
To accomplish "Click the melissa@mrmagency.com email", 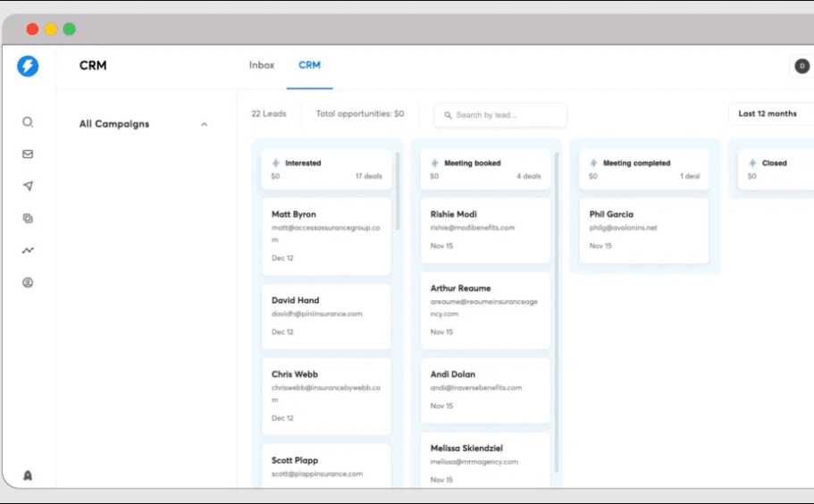I will 474,462.
